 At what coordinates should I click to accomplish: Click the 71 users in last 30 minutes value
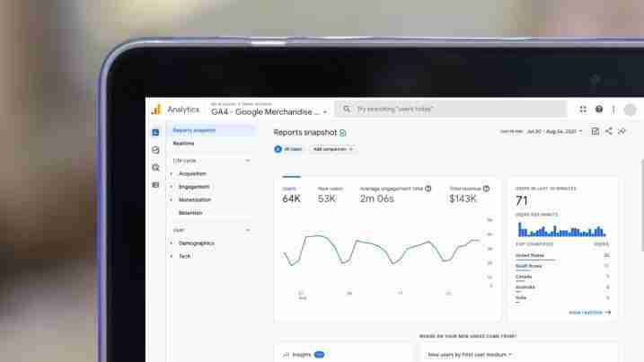point(522,201)
